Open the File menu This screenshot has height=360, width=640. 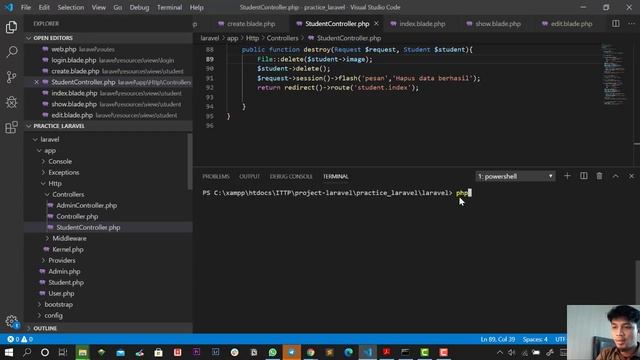(26, 7)
